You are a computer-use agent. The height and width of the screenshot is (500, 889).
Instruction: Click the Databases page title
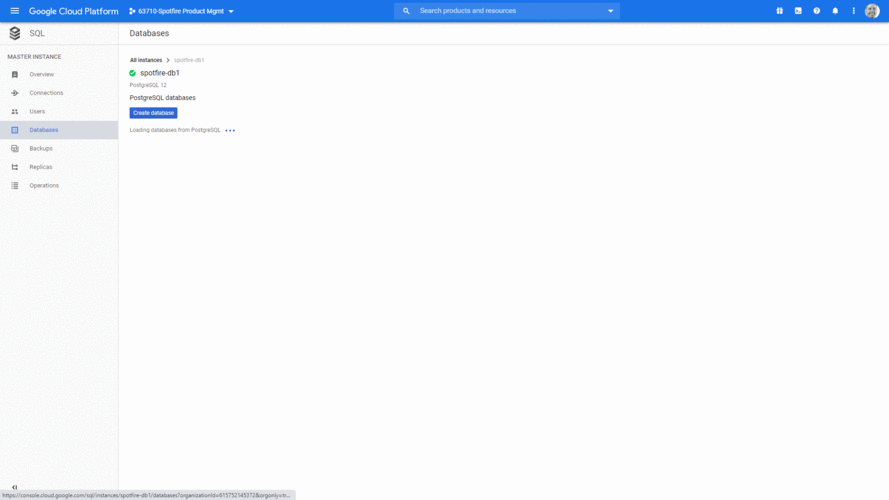click(x=149, y=33)
